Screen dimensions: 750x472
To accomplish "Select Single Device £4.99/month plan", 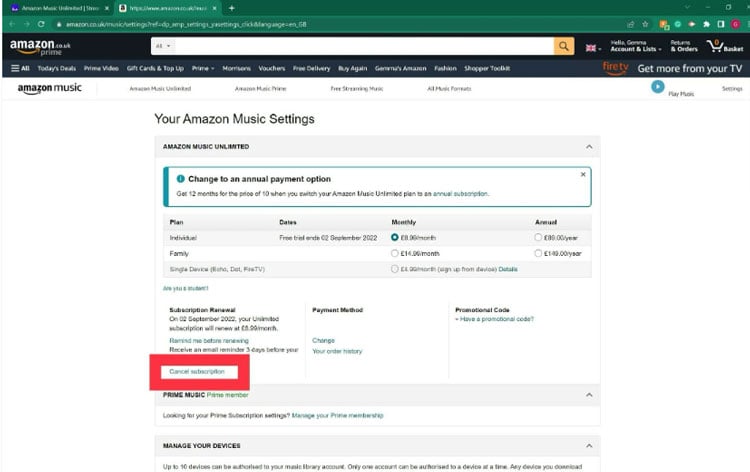I will (395, 269).
